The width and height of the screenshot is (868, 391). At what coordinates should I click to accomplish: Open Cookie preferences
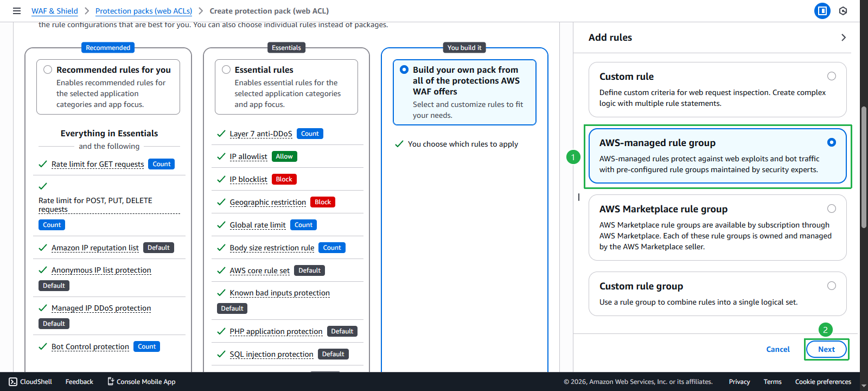point(823,382)
